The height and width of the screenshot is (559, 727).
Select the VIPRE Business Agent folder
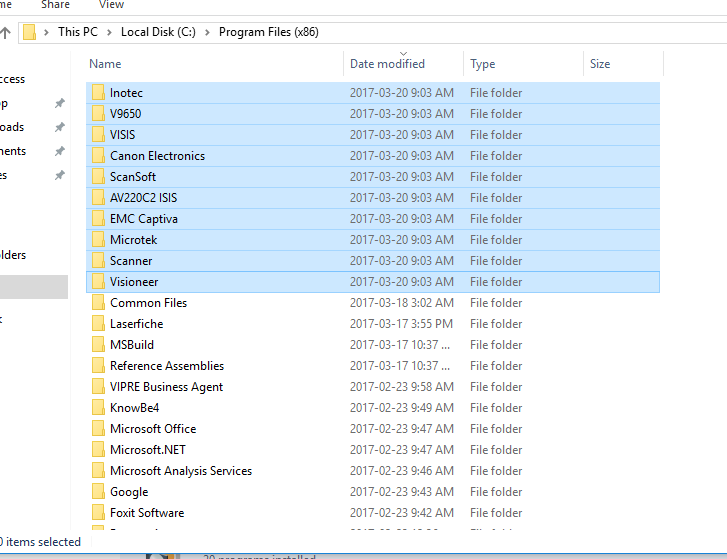tap(166, 387)
